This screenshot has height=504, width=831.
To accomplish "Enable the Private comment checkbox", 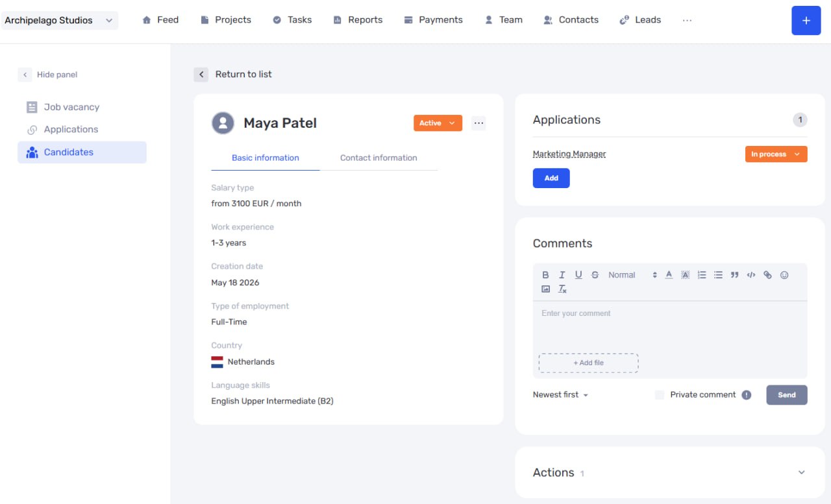I will point(660,395).
